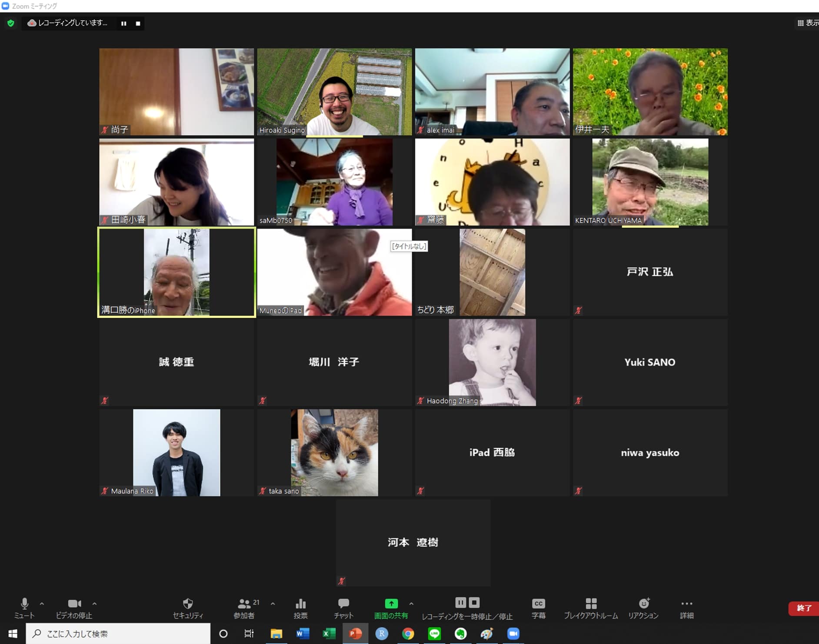Focus the ここに入力して検索 search box

pos(118,634)
